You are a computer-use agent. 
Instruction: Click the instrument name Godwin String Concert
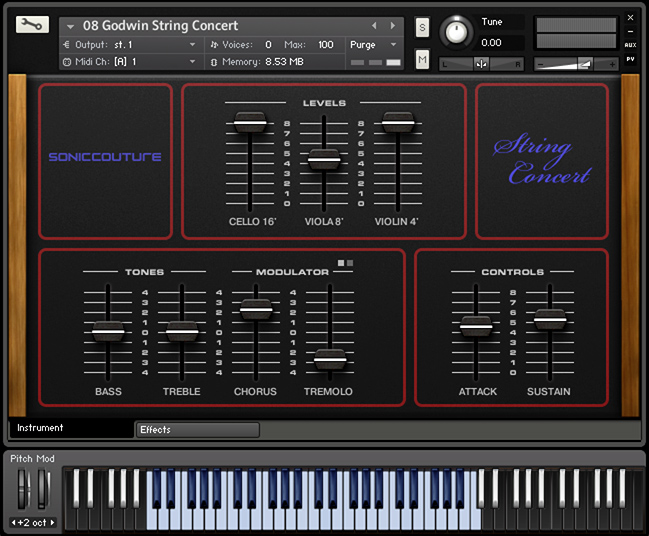coord(160,26)
